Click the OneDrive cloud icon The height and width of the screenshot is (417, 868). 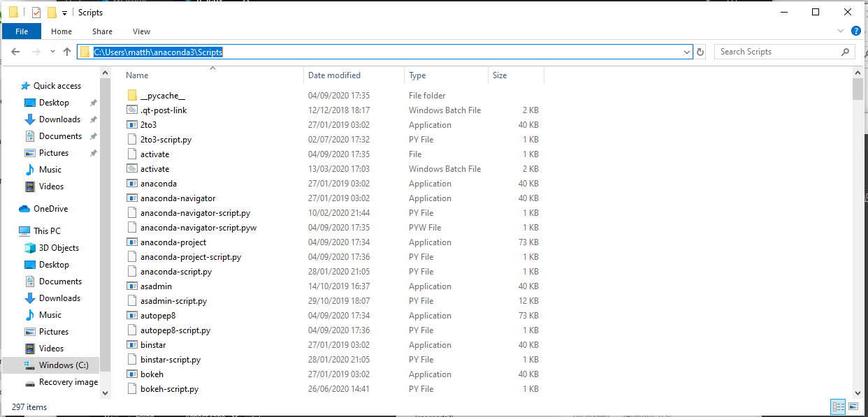click(24, 209)
